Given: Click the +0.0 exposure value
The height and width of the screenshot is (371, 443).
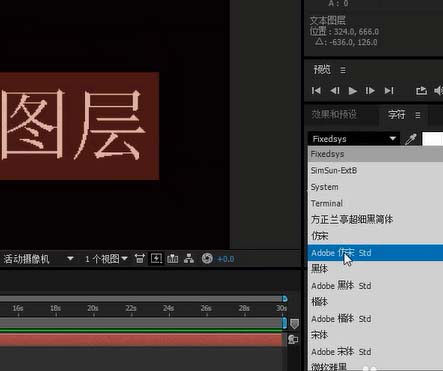Looking at the screenshot, I should [225, 259].
